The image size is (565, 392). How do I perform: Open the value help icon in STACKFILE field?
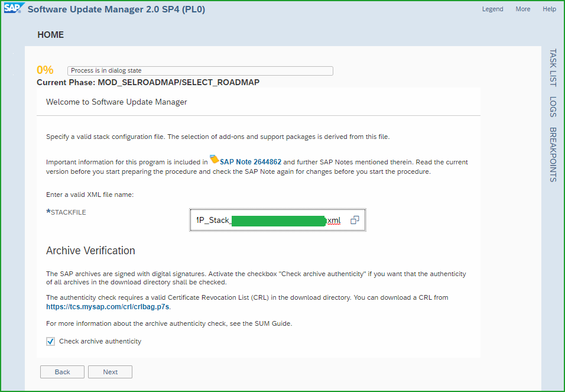[355, 220]
